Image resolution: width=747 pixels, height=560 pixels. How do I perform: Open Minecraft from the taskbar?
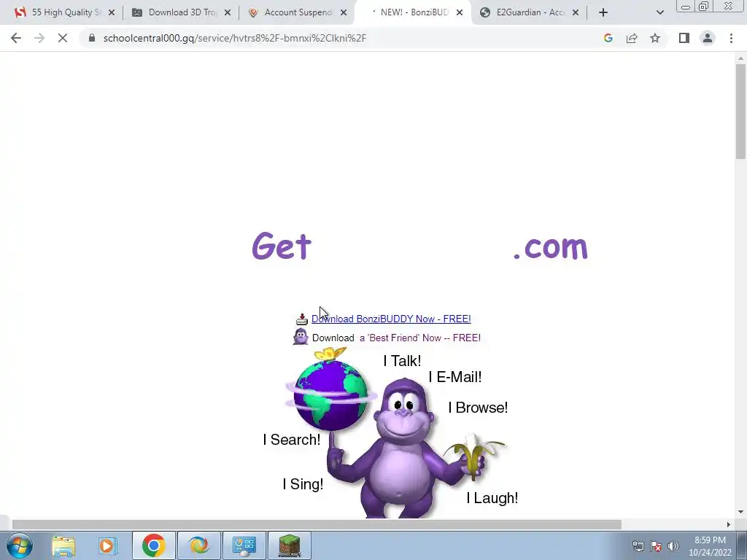pyautogui.click(x=289, y=545)
